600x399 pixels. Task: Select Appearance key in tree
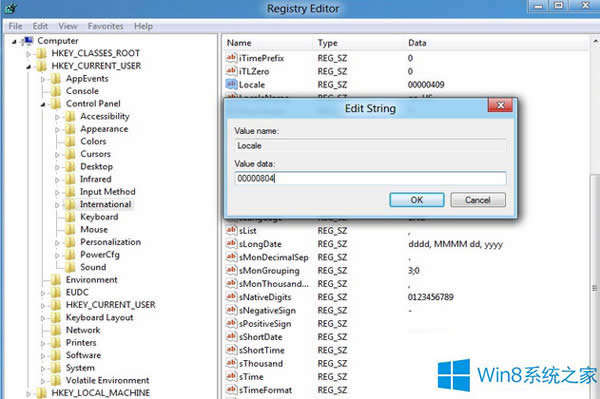coord(104,129)
